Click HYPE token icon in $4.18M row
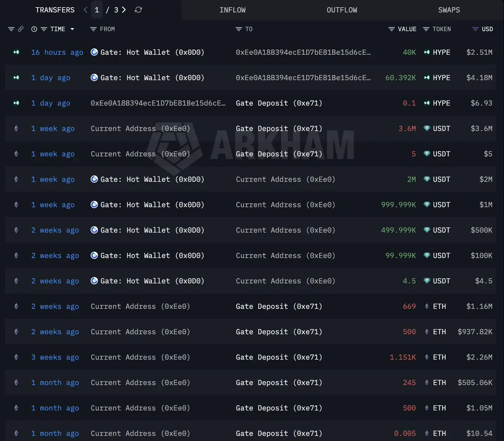 coord(427,78)
